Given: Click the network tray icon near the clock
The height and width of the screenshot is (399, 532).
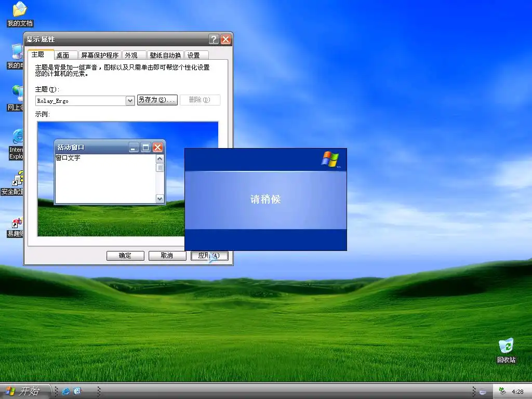Looking at the screenshot, I should 502,392.
